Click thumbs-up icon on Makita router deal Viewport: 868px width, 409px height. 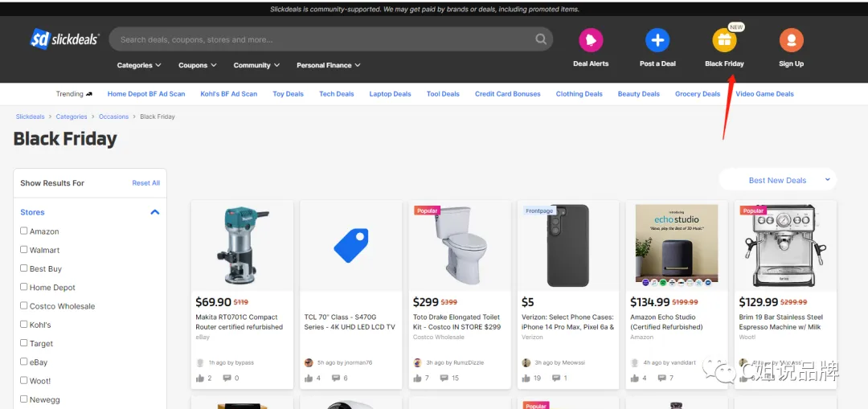pyautogui.click(x=200, y=378)
